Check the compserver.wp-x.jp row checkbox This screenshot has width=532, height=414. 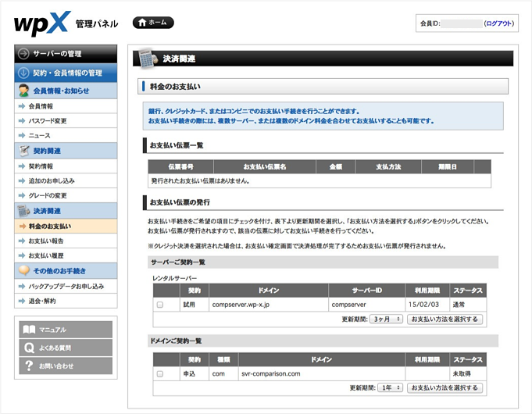[160, 305]
